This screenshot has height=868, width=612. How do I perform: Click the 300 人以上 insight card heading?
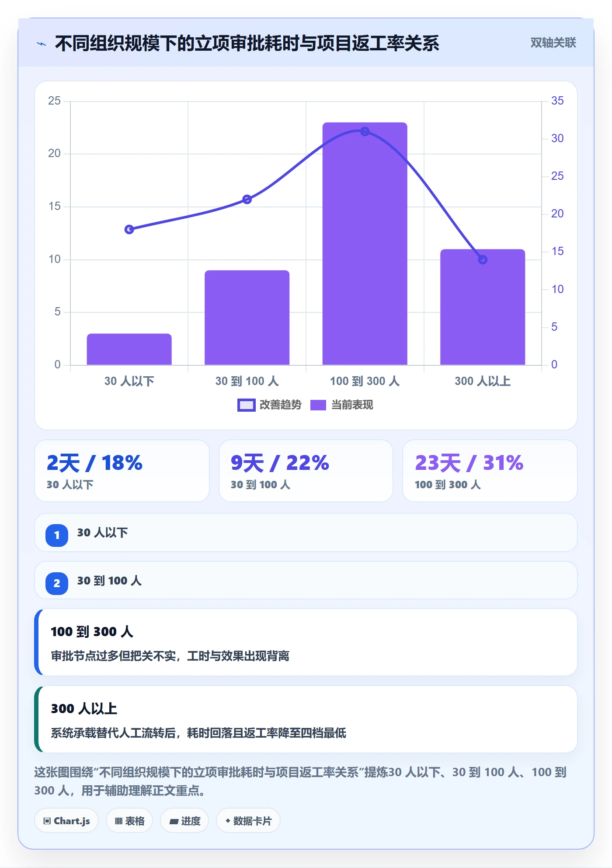[x=84, y=708]
